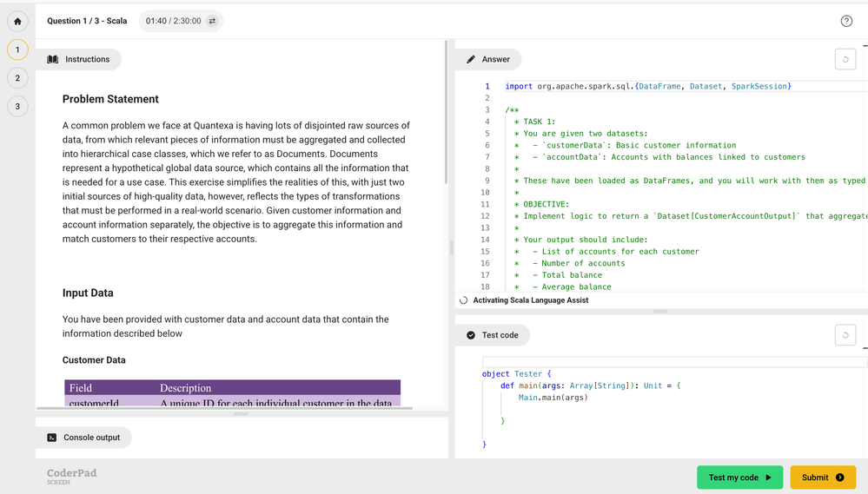Viewport: 868px width, 494px height.
Task: Click line 1 import statement in editor
Action: [x=647, y=86]
